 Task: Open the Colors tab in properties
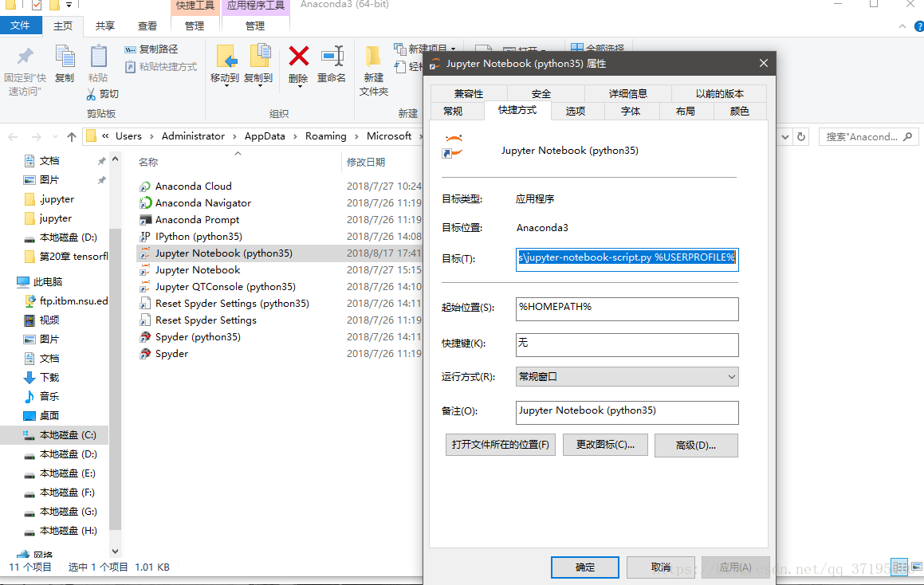pos(740,112)
